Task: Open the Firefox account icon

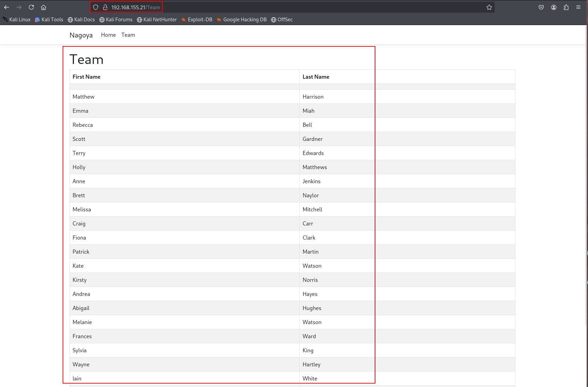Action: 554,7
